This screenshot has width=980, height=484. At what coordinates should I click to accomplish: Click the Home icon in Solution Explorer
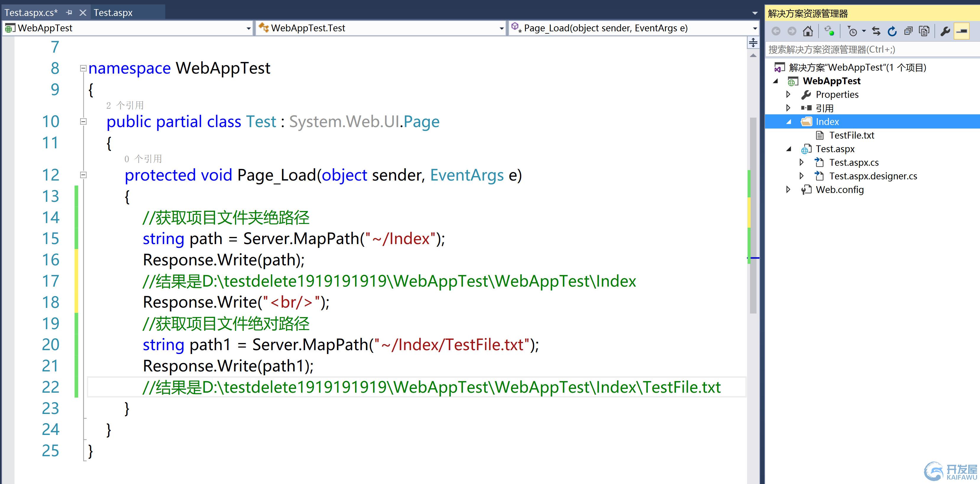[x=808, y=31]
